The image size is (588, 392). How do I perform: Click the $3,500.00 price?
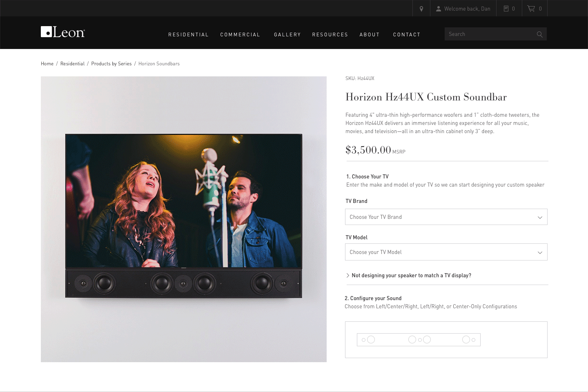pyautogui.click(x=368, y=150)
